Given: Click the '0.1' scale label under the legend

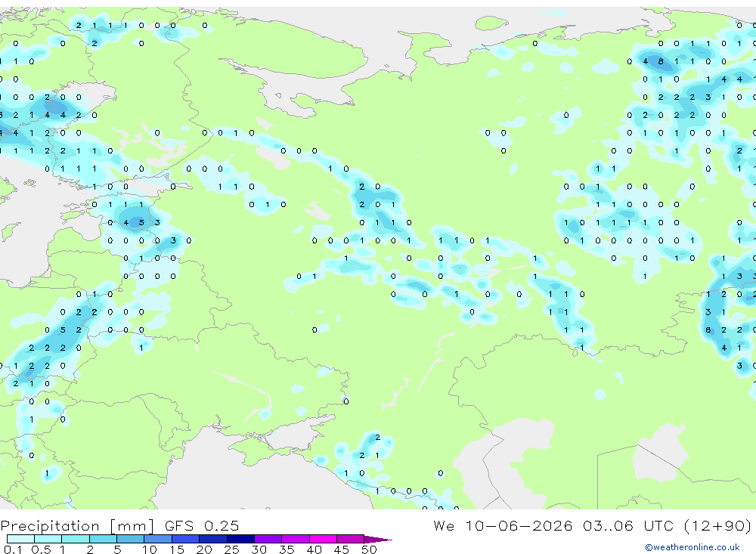Looking at the screenshot, I should (13, 549).
